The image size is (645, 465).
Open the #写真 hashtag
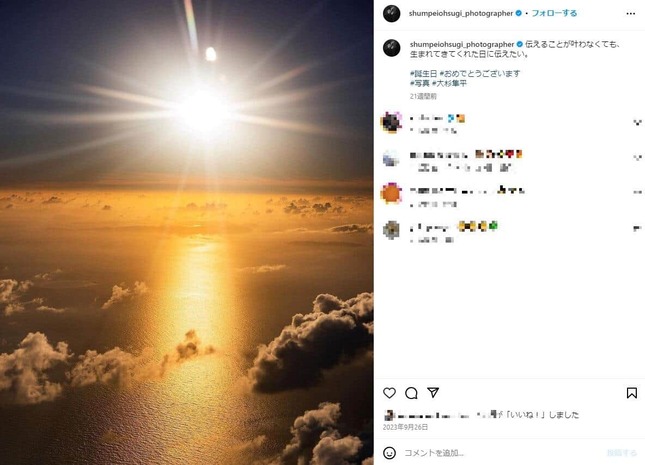[x=420, y=84]
